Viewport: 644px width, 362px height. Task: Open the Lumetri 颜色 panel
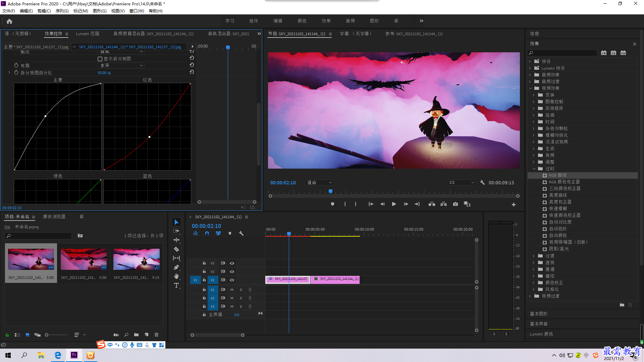coord(541,334)
